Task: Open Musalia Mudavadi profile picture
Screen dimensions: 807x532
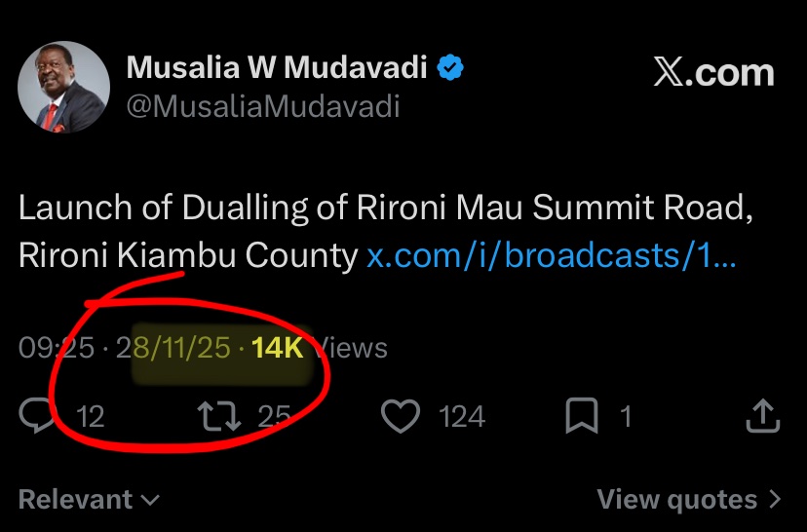Action: tap(63, 87)
